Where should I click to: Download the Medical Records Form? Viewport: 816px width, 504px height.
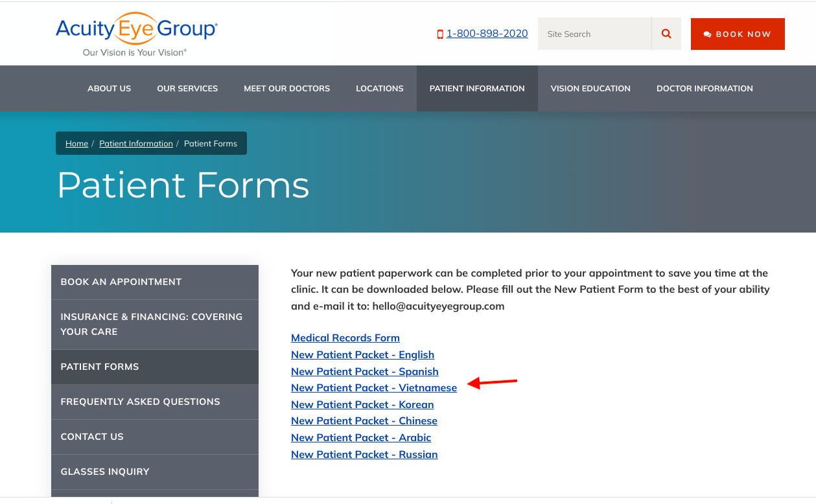(x=345, y=338)
